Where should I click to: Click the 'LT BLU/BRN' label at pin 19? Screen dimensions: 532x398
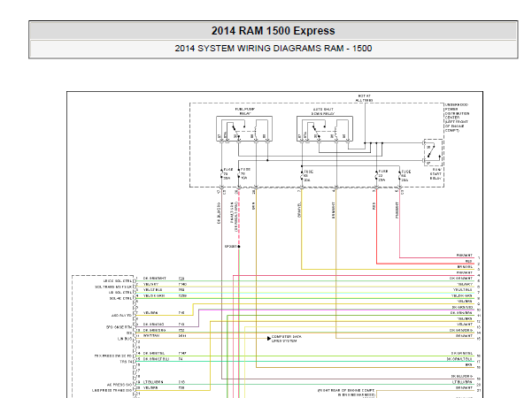pos(153,382)
